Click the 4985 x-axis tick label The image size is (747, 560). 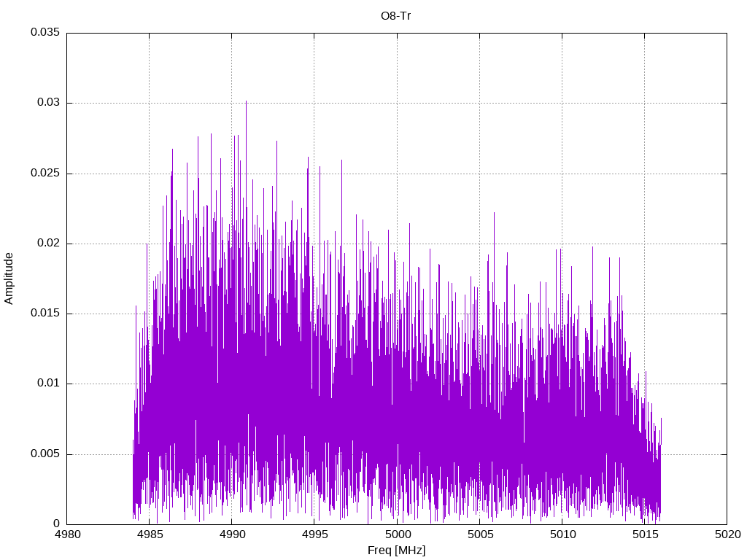pyautogui.click(x=150, y=534)
